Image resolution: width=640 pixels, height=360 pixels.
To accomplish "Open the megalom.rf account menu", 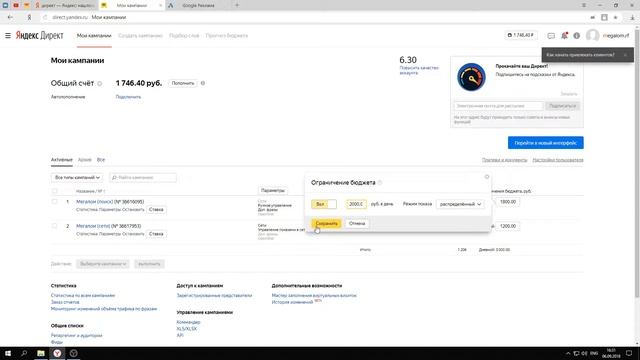I will (x=616, y=36).
